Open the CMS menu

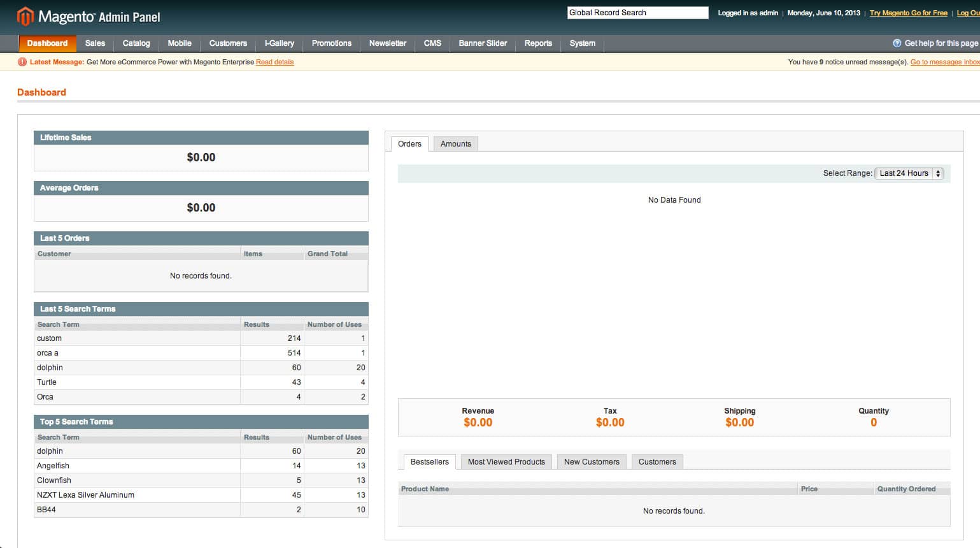tap(432, 43)
